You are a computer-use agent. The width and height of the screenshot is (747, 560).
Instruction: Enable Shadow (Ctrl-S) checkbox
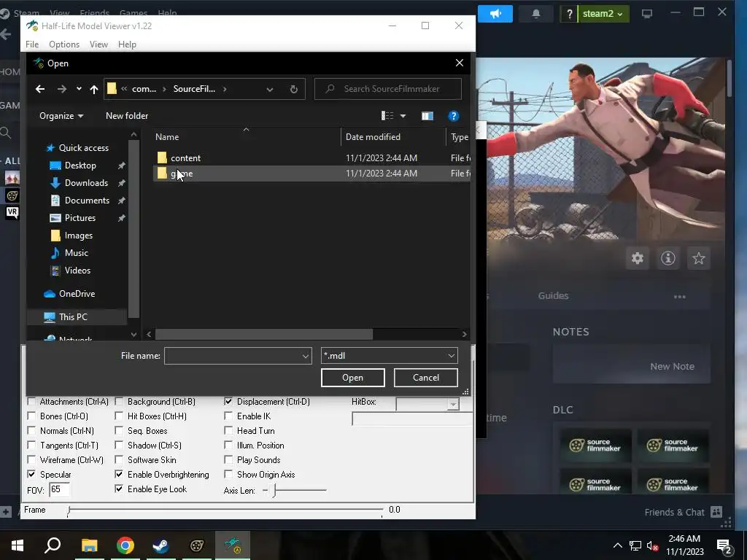coord(119,446)
